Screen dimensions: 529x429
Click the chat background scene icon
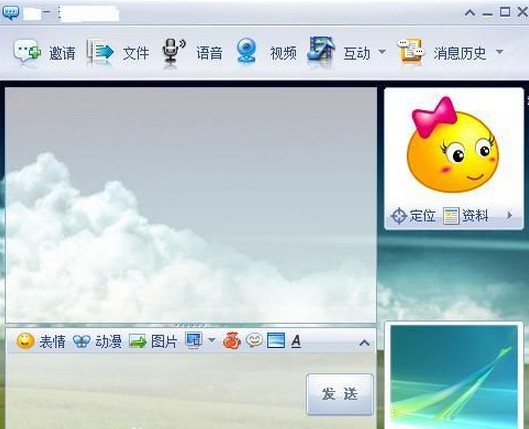click(x=276, y=340)
